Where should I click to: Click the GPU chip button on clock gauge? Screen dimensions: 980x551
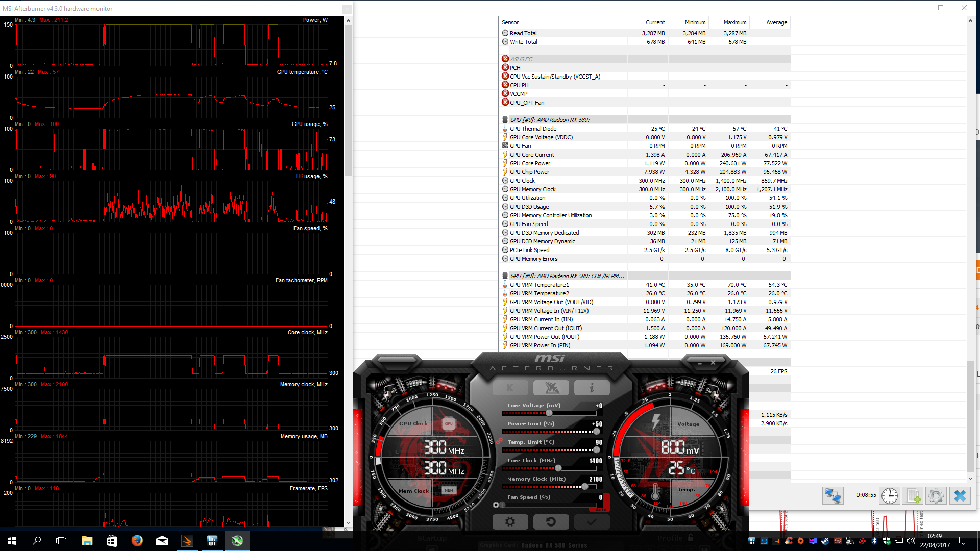coord(449,423)
